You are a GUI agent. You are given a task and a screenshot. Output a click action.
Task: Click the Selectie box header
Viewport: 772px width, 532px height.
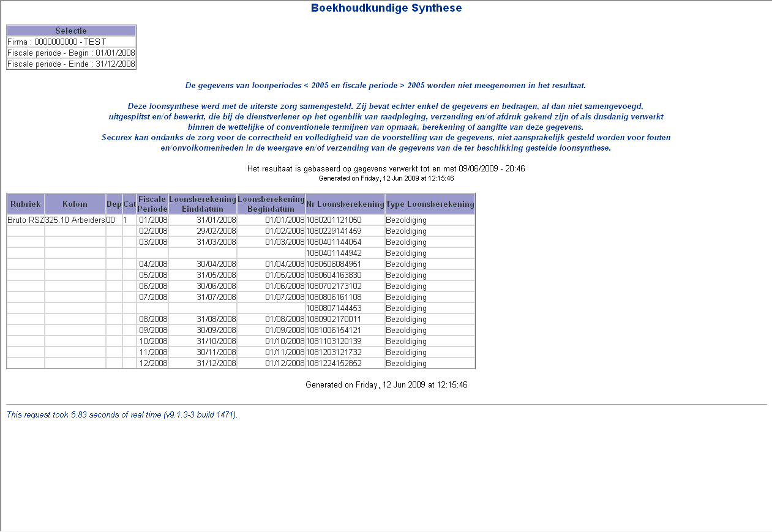point(71,31)
